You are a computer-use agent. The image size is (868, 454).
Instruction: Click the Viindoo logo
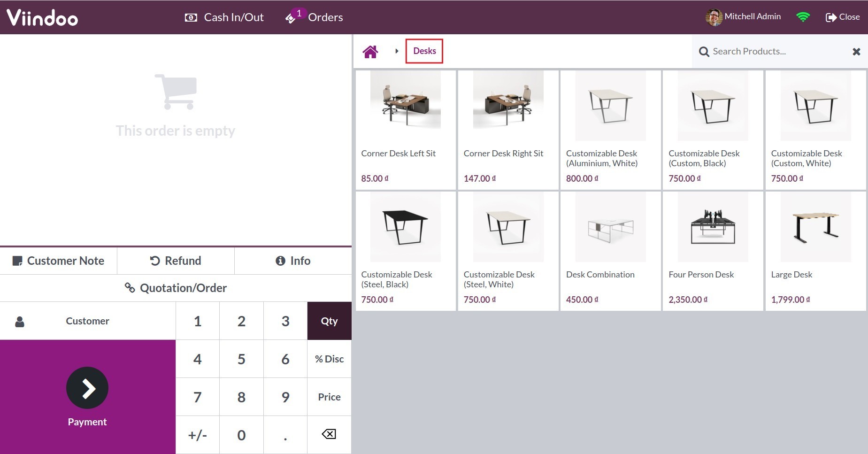tap(42, 17)
